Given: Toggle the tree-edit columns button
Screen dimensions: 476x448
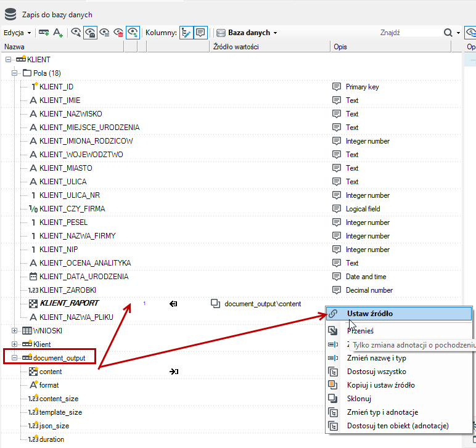Looking at the screenshot, I should pos(186,33).
